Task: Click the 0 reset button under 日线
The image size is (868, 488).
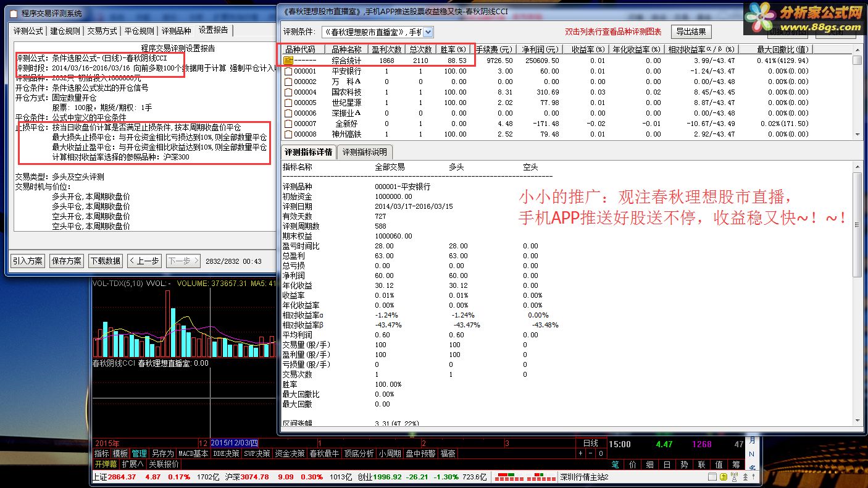Action: click(601, 453)
